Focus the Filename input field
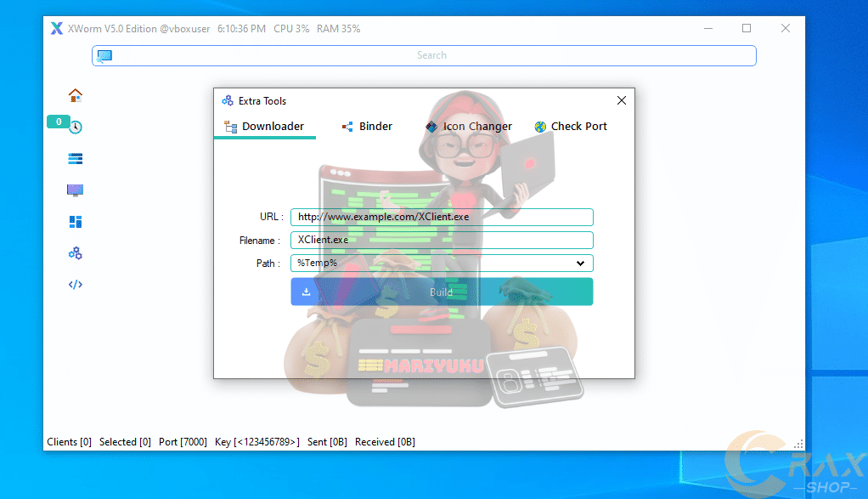The height and width of the screenshot is (499, 868). click(x=442, y=241)
